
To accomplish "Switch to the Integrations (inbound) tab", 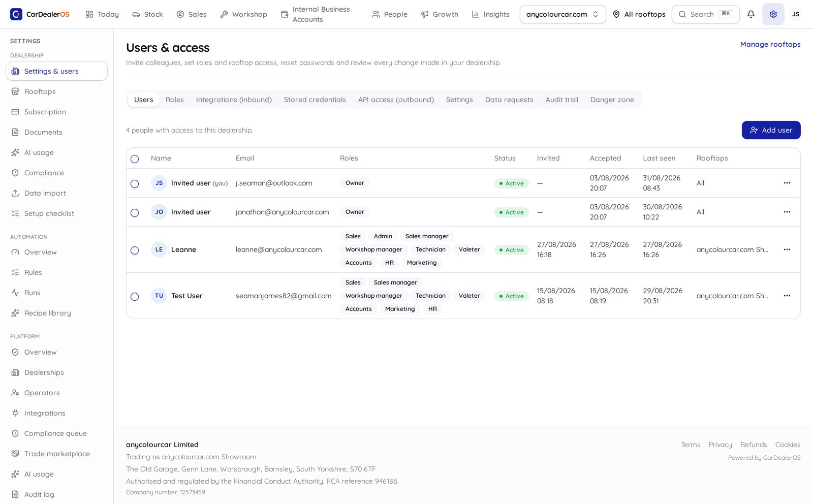I will coord(234,100).
